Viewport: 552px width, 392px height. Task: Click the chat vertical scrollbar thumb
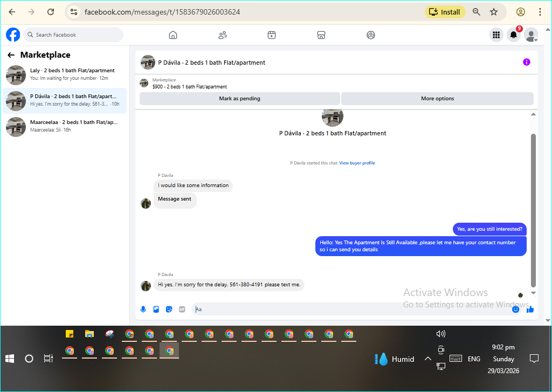(533, 211)
